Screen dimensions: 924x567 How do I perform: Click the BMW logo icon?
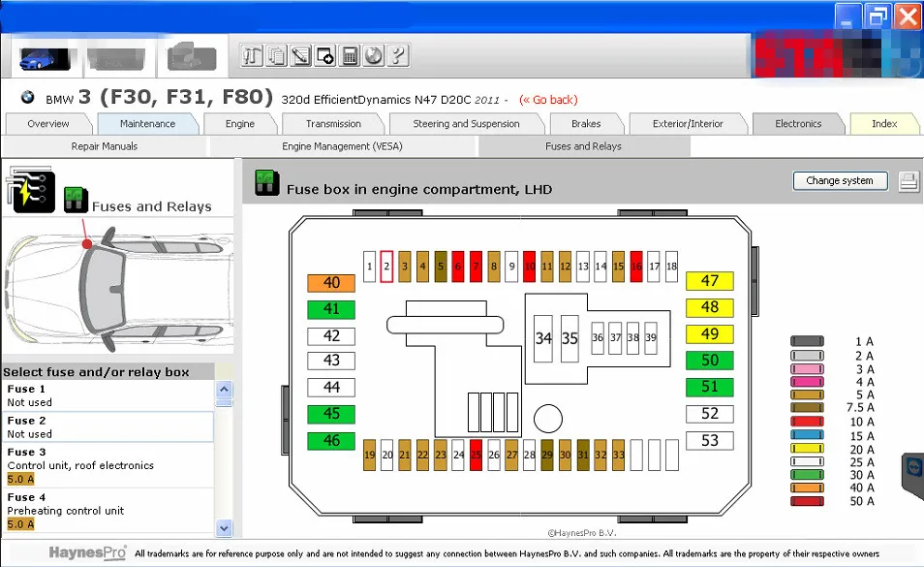(27, 97)
